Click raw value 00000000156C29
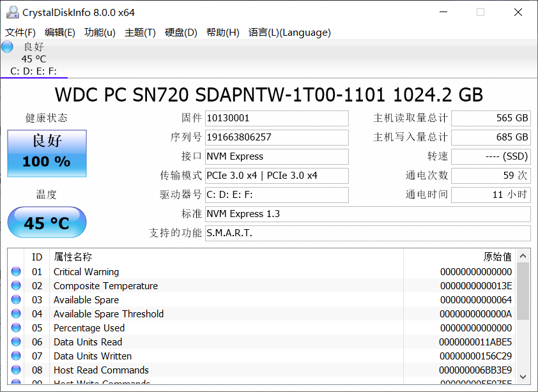 tap(476, 356)
